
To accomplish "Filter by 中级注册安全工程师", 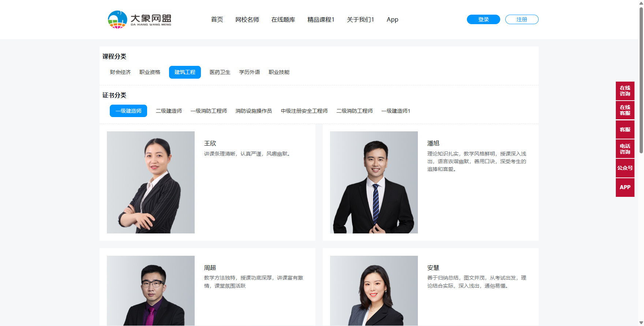I will 304,111.
